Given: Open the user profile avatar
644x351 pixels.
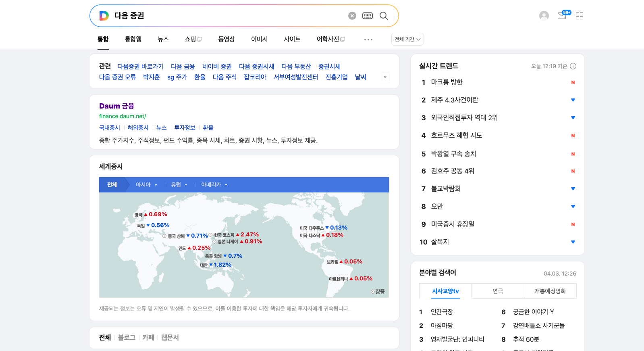Looking at the screenshot, I should 544,16.
